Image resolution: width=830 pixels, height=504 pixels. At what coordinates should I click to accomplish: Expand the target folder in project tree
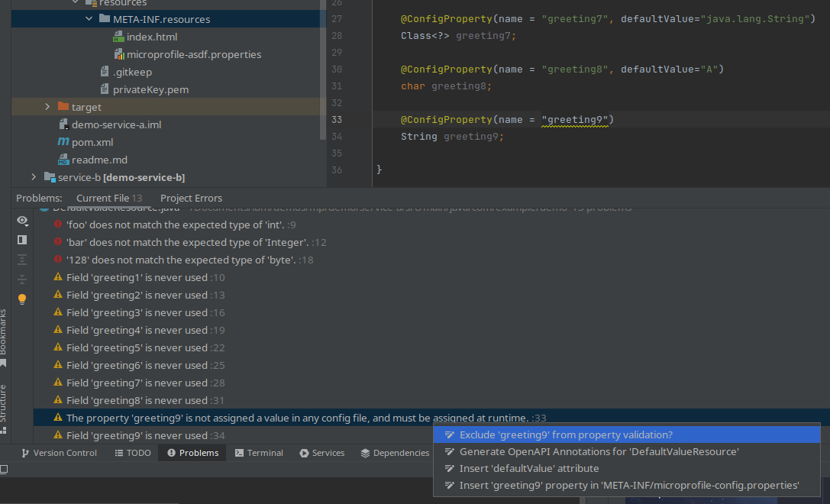[x=47, y=107]
